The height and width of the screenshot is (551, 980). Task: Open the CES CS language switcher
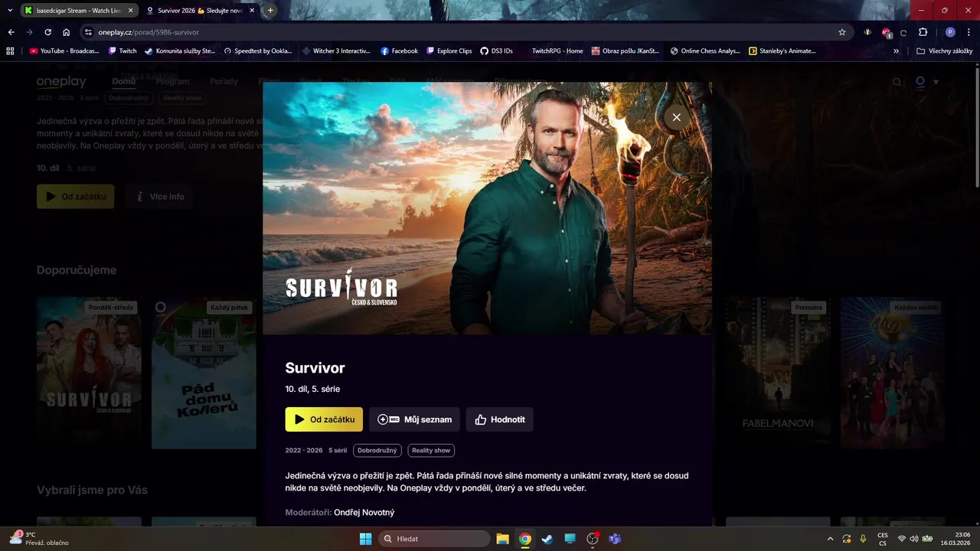(x=883, y=539)
